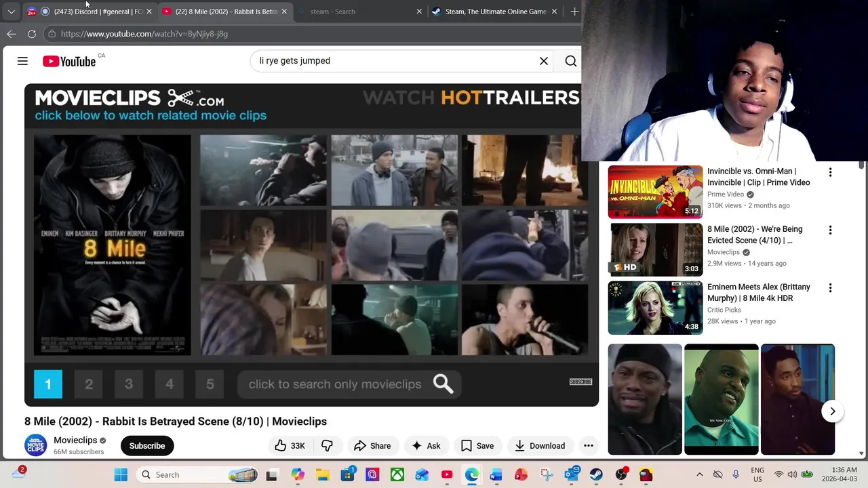Image resolution: width=868 pixels, height=488 pixels.
Task: Open the YouTube app icon in taskbar
Action: pos(447,474)
